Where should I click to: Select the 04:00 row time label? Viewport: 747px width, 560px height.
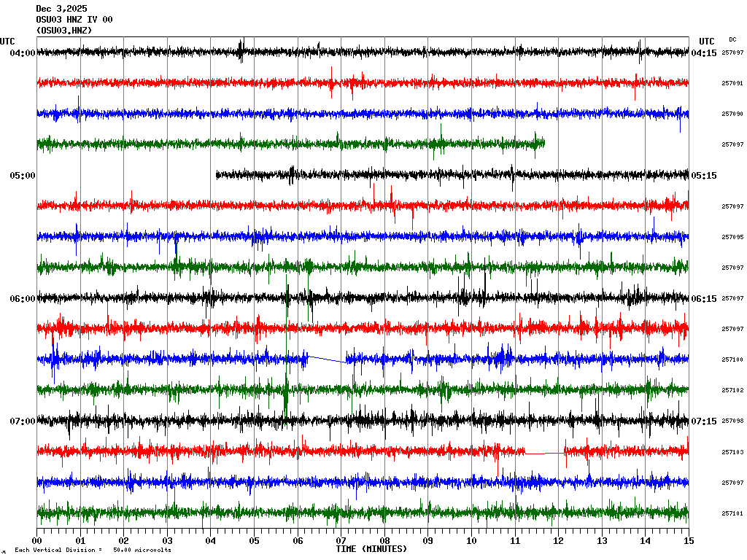(22, 53)
